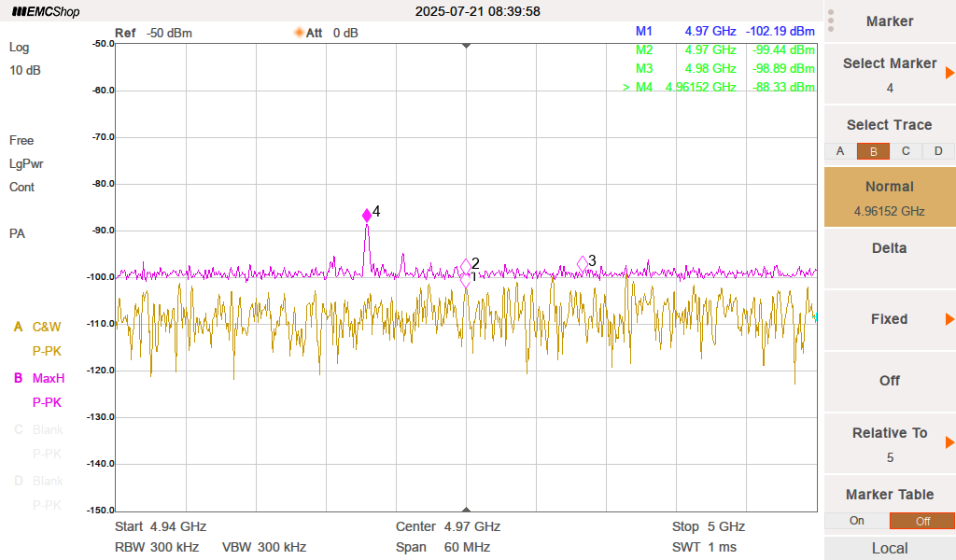The width and height of the screenshot is (956, 560).
Task: Turn Marker Table On
Action: tap(856, 521)
